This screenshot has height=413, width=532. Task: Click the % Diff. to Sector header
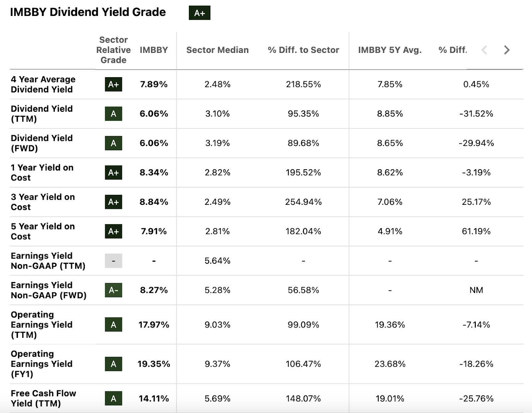pos(303,50)
